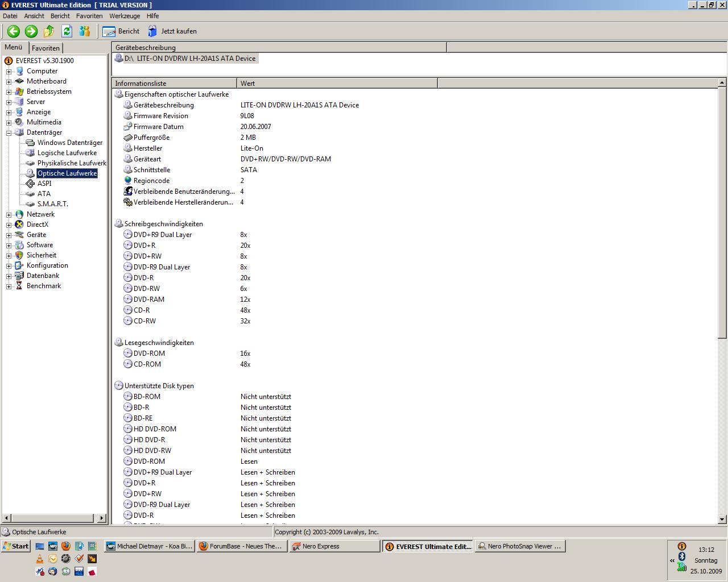The image size is (728, 582).
Task: Click Hersteller Lite-On row
Action: (415, 148)
